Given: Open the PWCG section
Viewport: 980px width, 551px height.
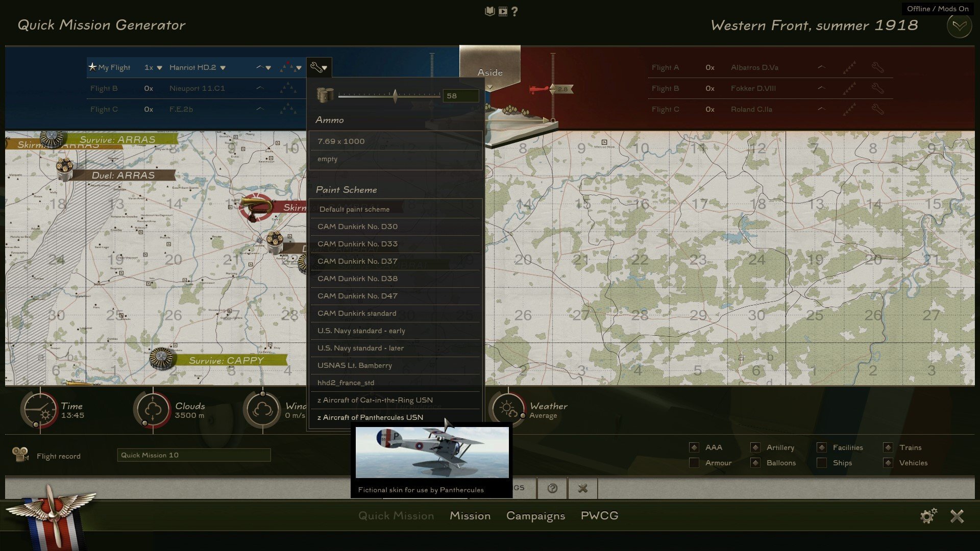Looking at the screenshot, I should pyautogui.click(x=599, y=516).
